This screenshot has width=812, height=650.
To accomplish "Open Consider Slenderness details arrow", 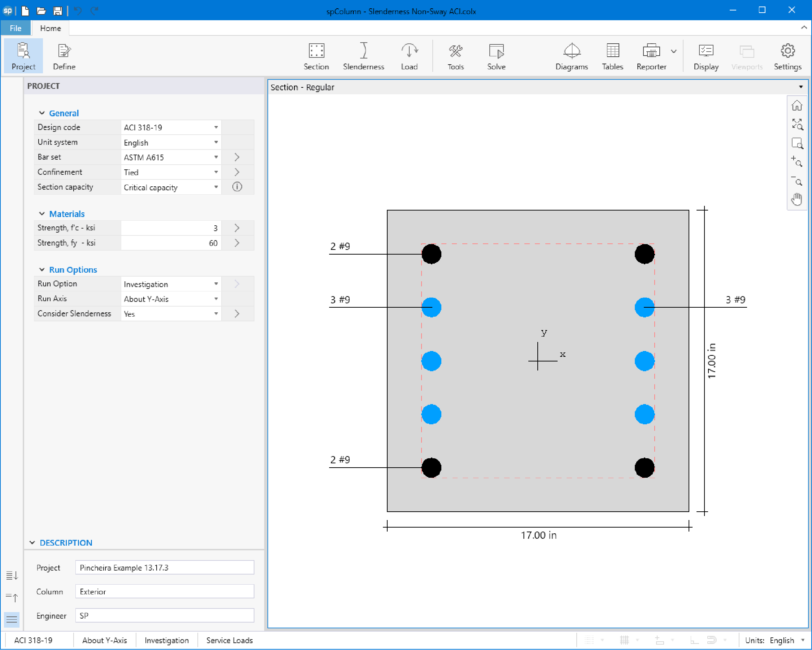I will 237,314.
